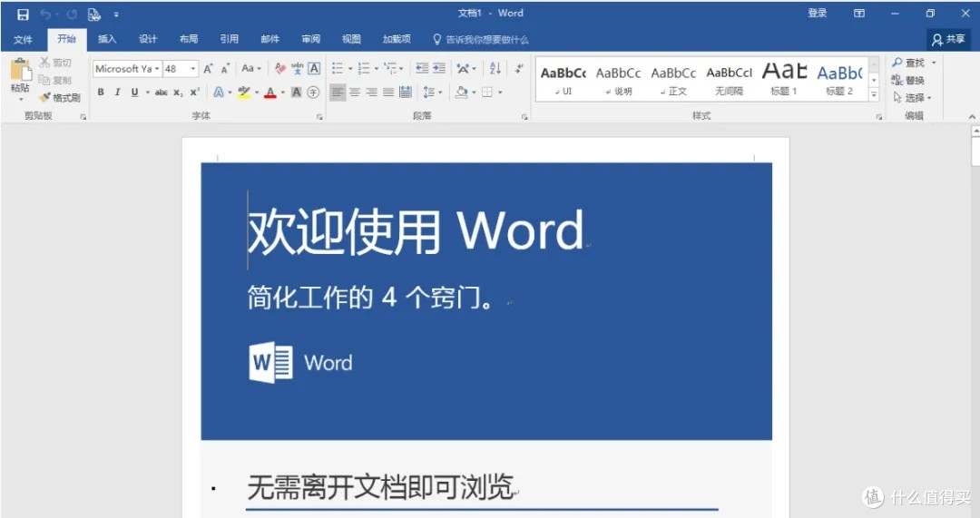Open the borders dropdown

pyautogui.click(x=500, y=93)
